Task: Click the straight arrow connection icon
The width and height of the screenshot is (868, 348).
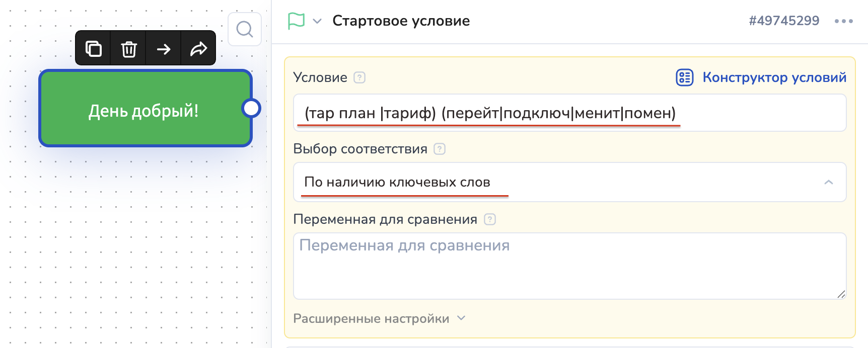Action: tap(164, 49)
